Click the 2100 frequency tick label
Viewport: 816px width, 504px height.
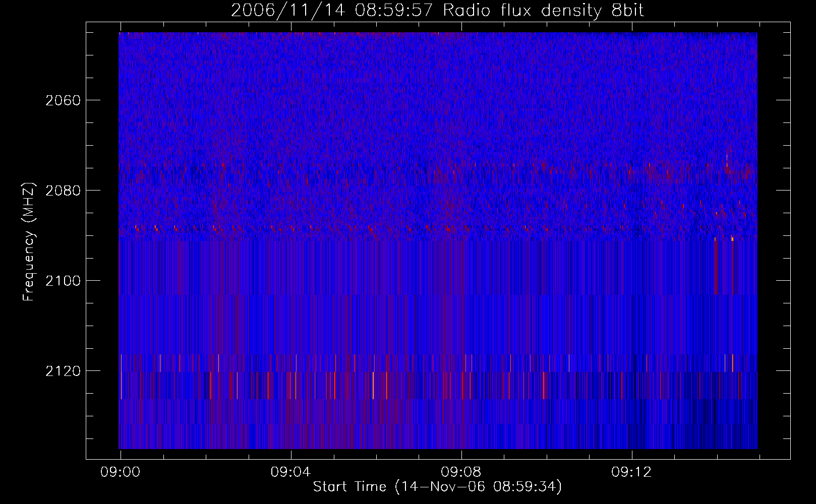(x=63, y=281)
